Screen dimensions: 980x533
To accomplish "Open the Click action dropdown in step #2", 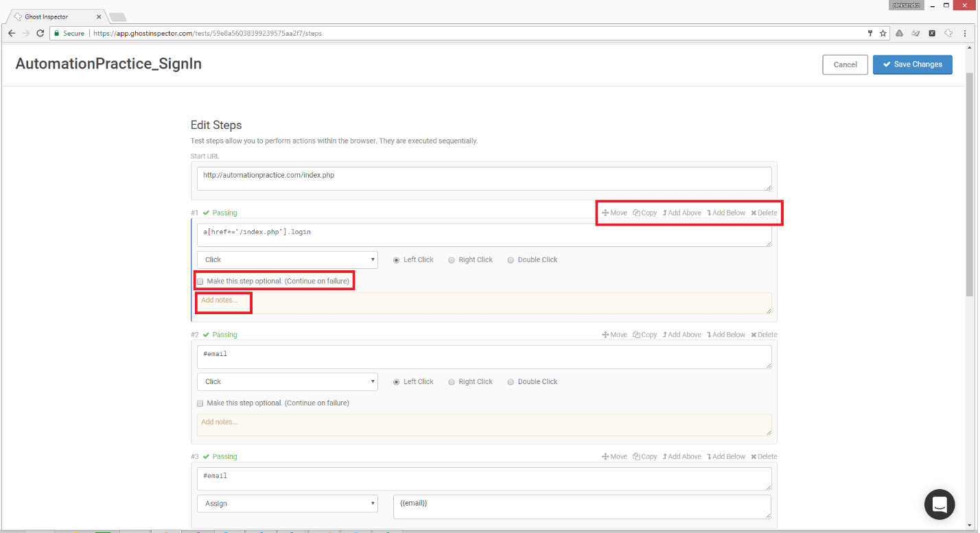I will click(288, 382).
